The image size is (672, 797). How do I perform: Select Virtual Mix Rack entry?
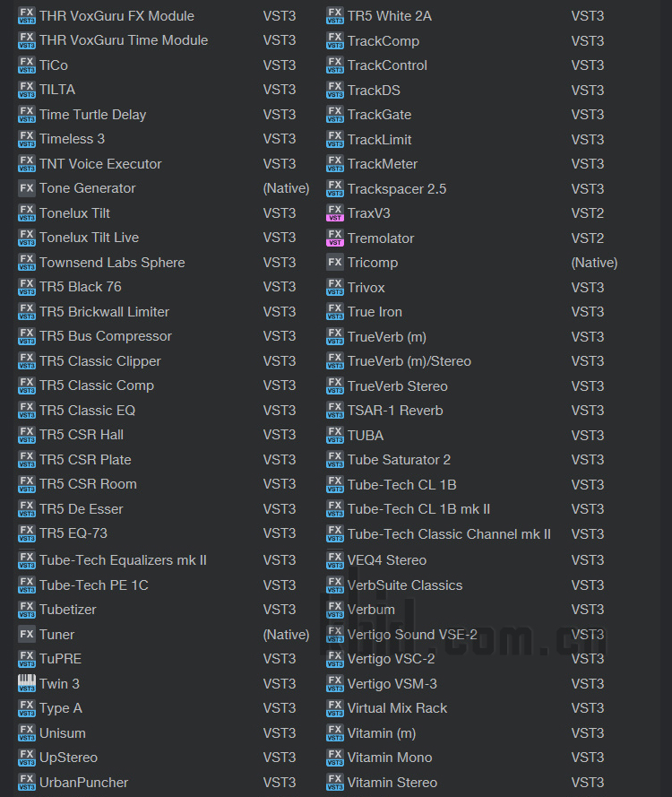[x=397, y=708]
